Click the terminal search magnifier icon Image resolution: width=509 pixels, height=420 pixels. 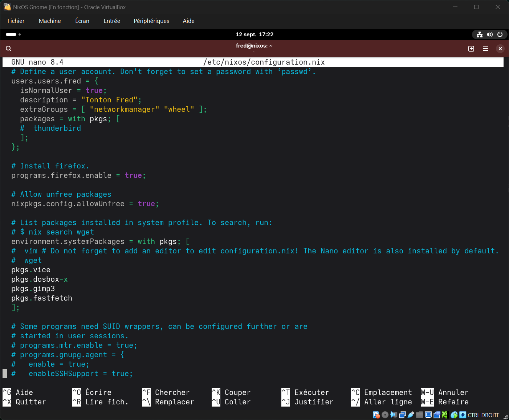click(x=9, y=49)
